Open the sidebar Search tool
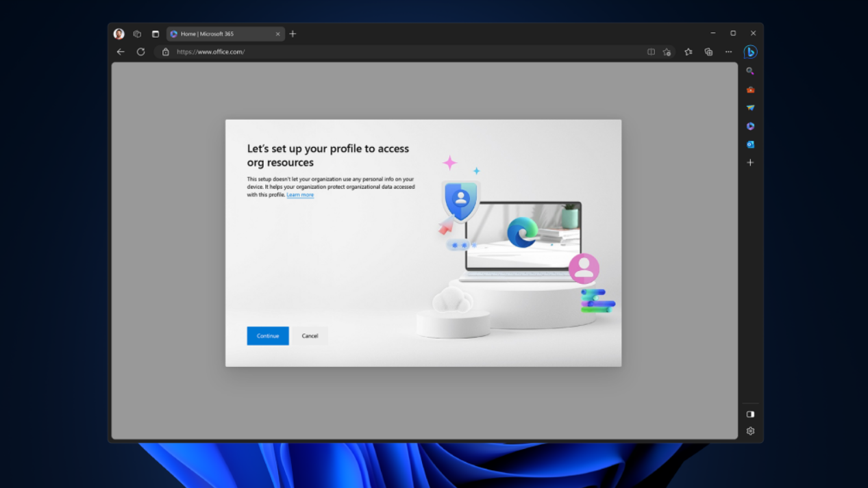868x488 pixels. (x=750, y=70)
